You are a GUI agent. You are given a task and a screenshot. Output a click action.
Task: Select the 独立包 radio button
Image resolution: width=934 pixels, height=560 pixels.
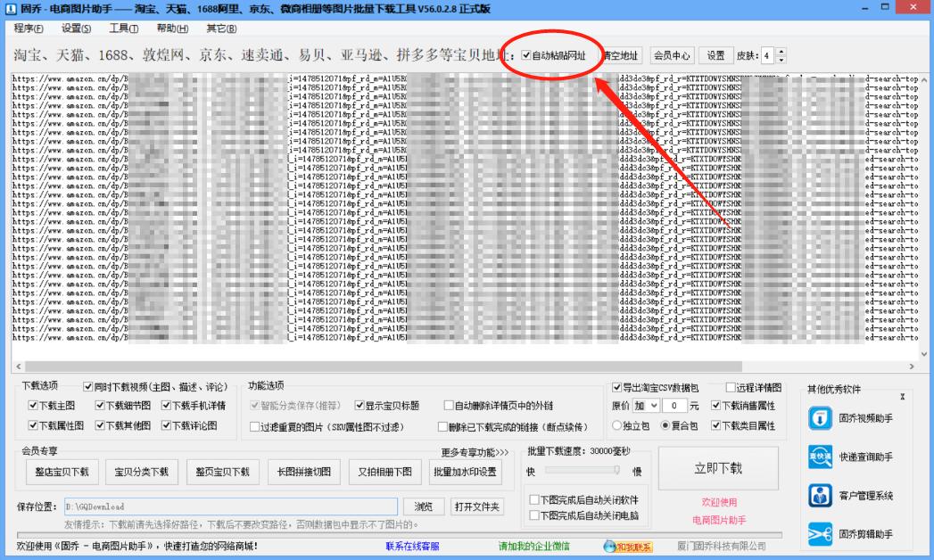pyautogui.click(x=617, y=426)
